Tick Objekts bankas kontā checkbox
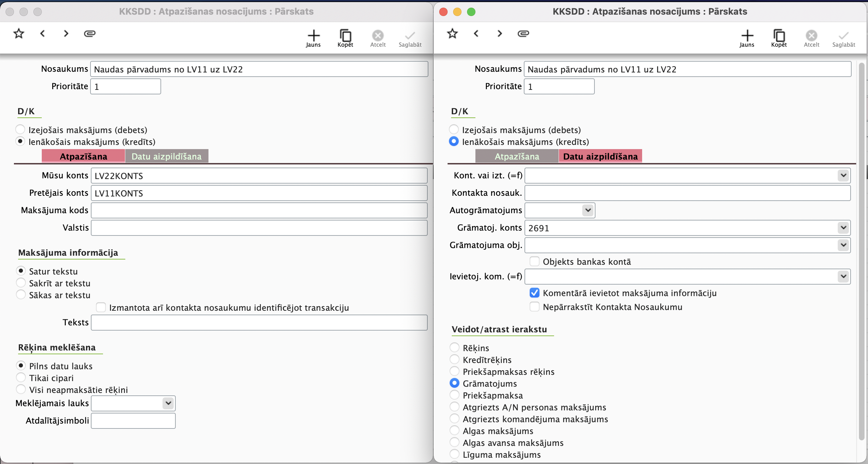This screenshot has width=868, height=464. coord(535,261)
